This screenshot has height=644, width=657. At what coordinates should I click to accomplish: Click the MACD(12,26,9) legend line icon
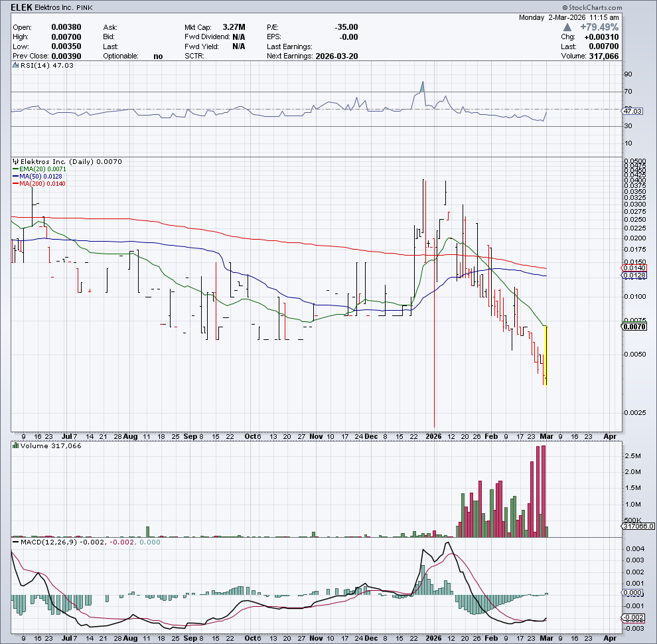click(15, 542)
